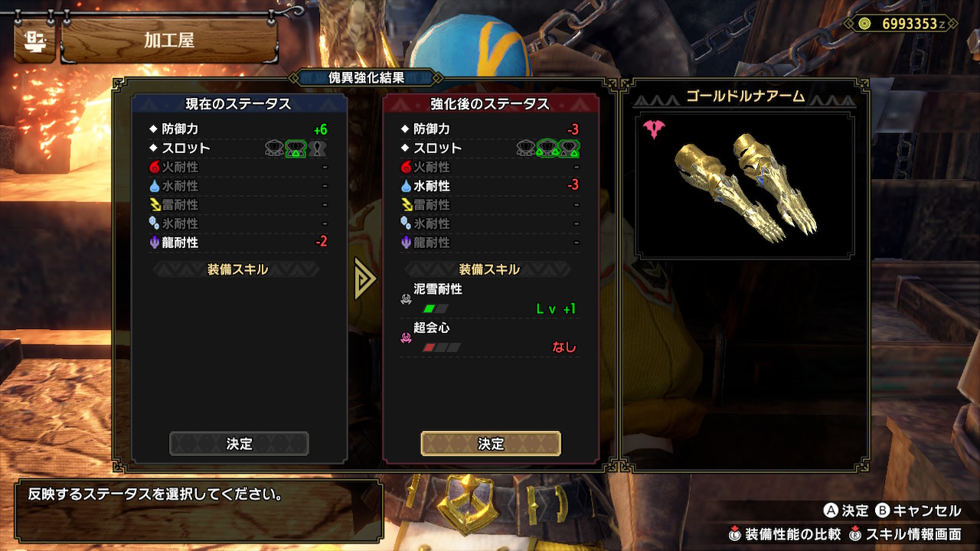The image size is (980, 551).
Task: Confirm the 決定 button under 強化後のステータス
Action: 491,444
